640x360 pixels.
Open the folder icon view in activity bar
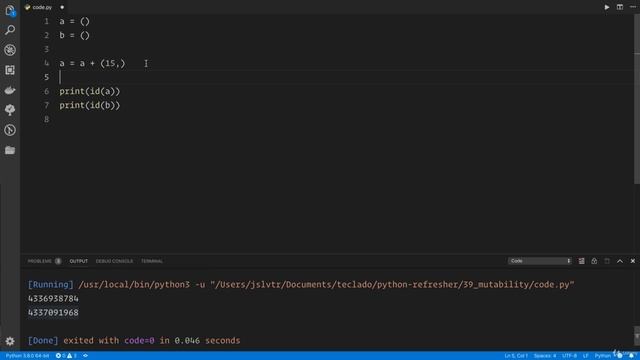(x=10, y=150)
